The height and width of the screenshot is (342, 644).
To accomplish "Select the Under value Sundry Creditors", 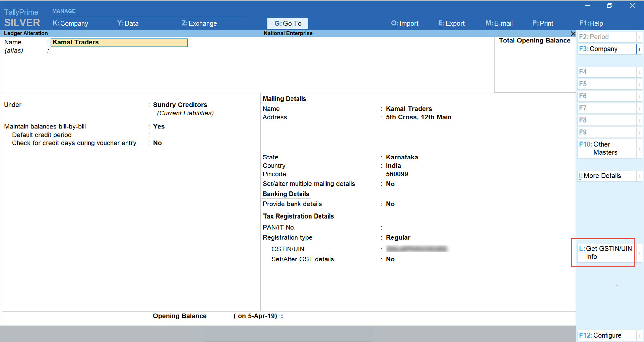I will coord(180,105).
